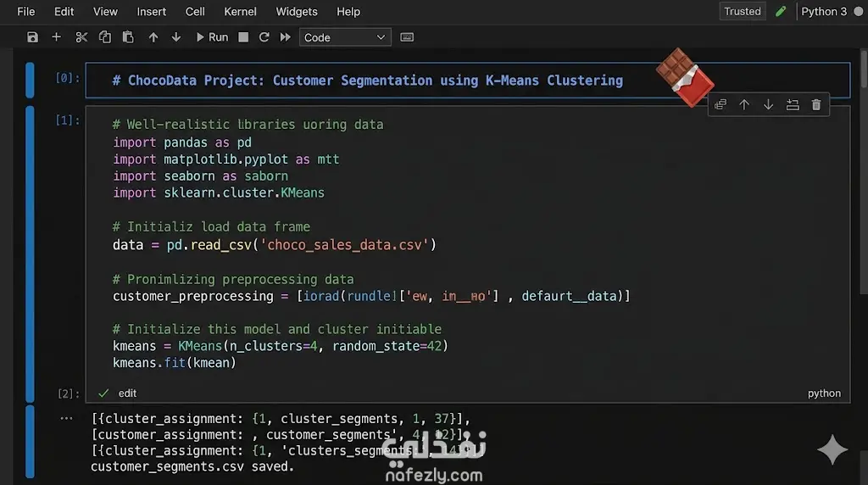868x485 pixels.
Task: Open the File menu
Action: pos(26,12)
